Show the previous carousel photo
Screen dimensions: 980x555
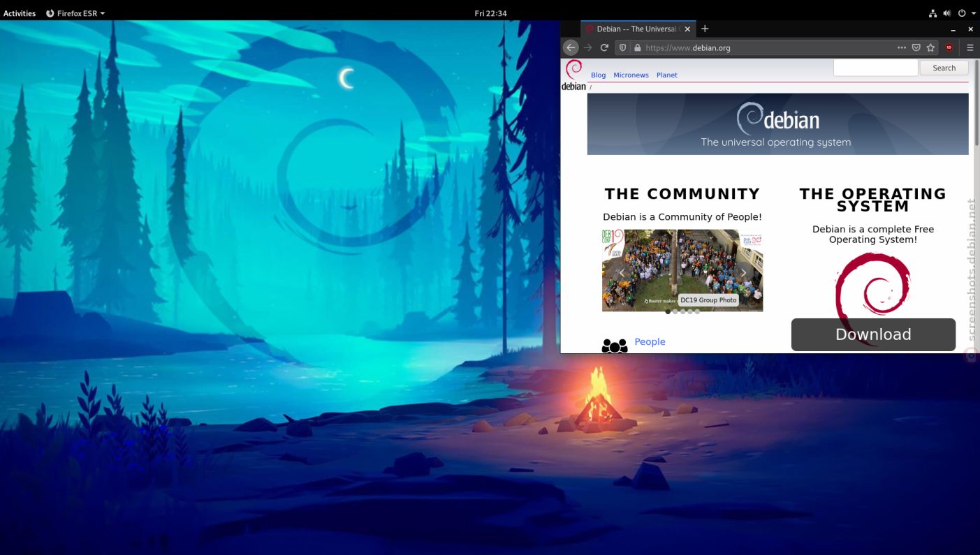pyautogui.click(x=621, y=273)
